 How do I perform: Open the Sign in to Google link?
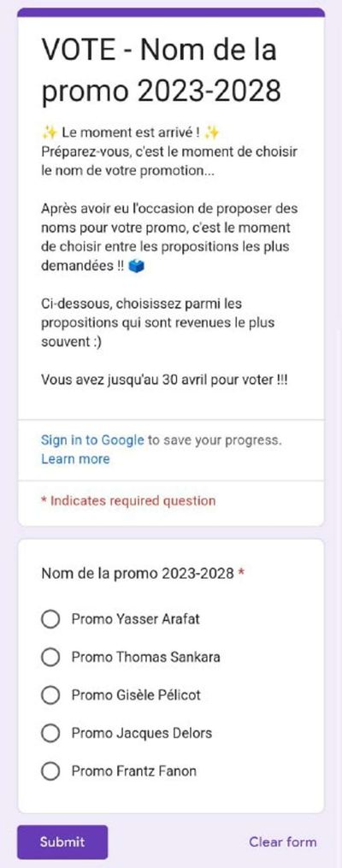tap(92, 440)
